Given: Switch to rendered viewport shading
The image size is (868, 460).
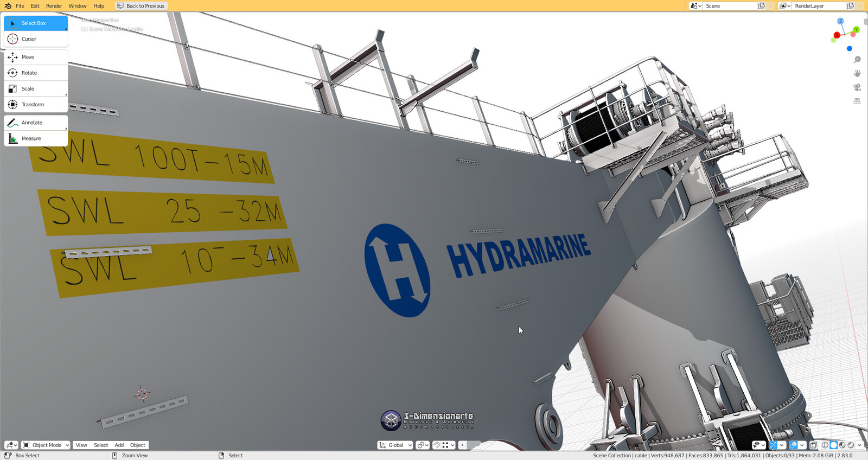Looking at the screenshot, I should (851, 445).
